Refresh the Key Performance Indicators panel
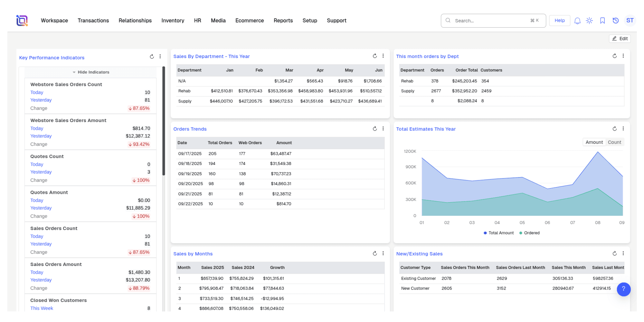 (152, 57)
